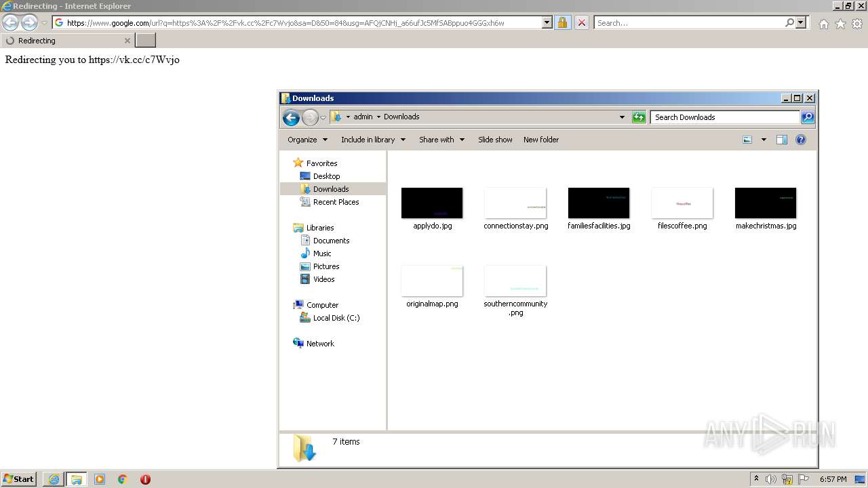Click Explorer forward button in Downloads window
The width and height of the screenshot is (868, 488).
(x=310, y=117)
